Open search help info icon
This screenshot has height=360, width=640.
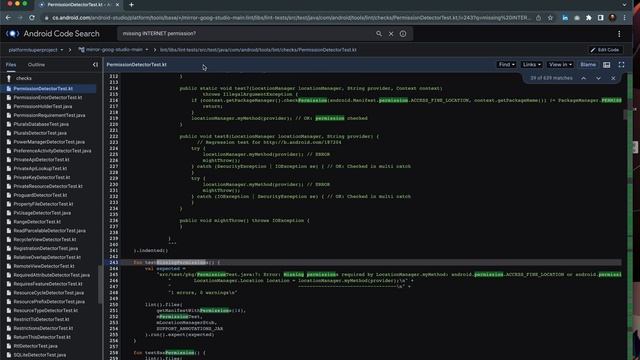coord(403,34)
